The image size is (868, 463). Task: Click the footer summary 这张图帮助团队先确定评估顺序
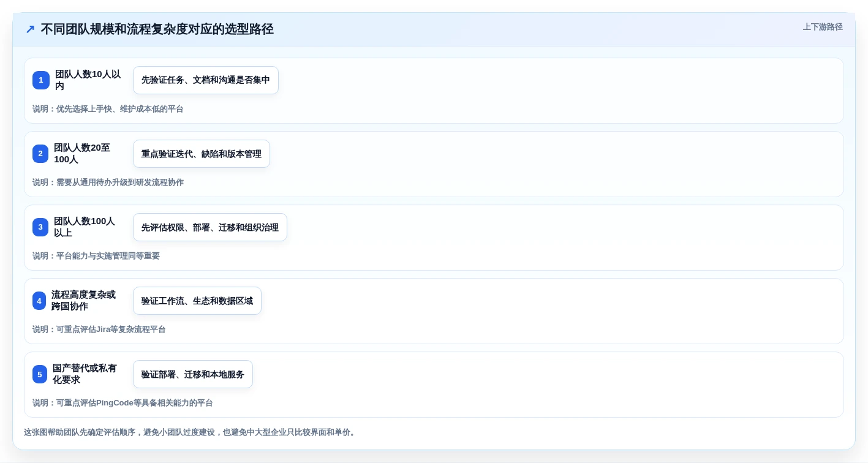[x=191, y=432]
